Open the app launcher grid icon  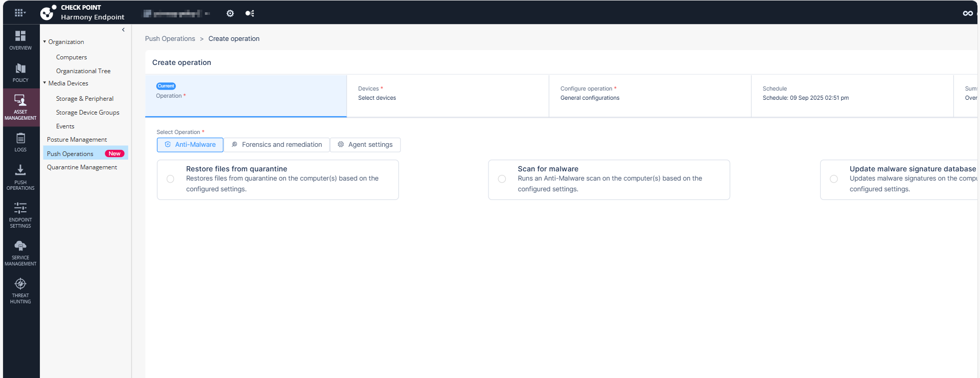click(19, 13)
